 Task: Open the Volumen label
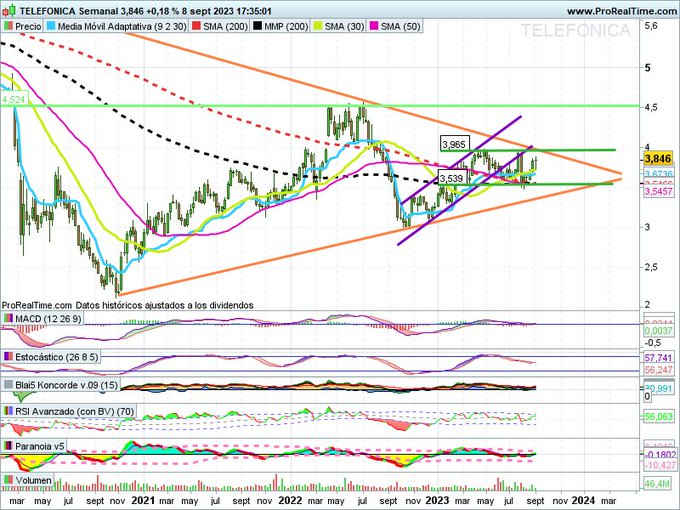33,480
